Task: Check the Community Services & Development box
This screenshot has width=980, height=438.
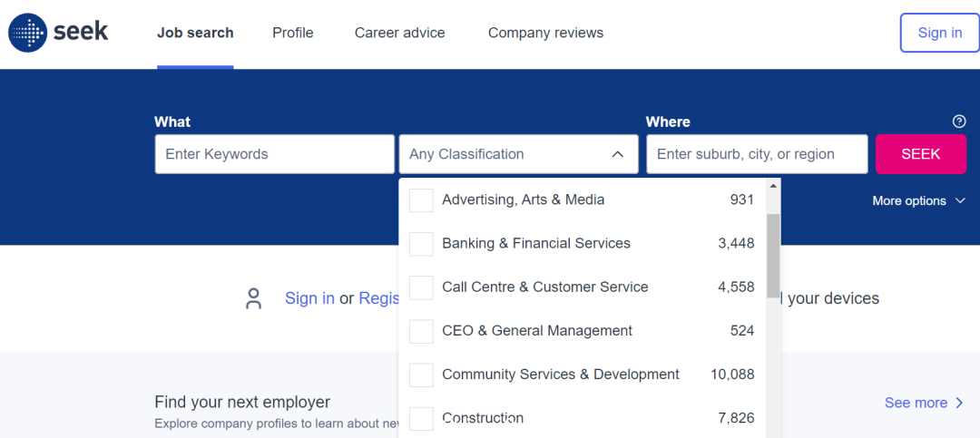Action: click(x=421, y=375)
